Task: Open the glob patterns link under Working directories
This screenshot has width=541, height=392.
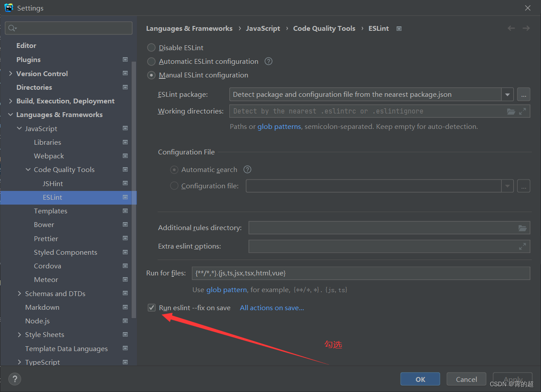Action: pyautogui.click(x=279, y=126)
